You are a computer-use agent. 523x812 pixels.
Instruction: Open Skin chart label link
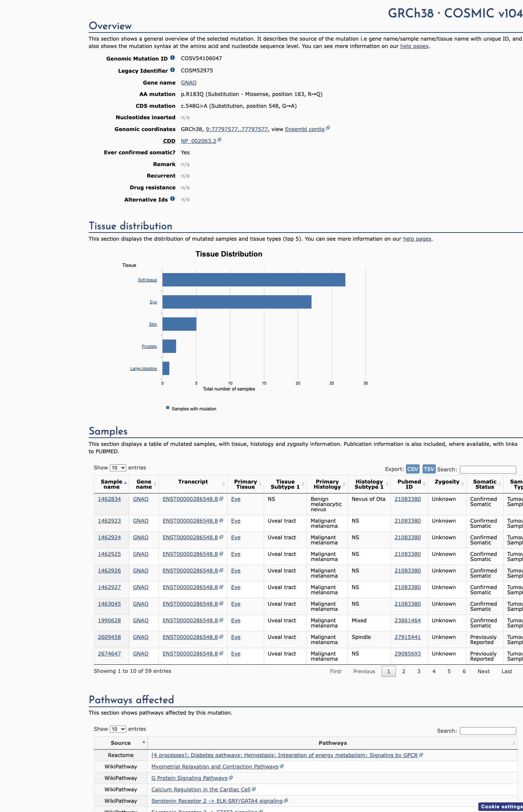tap(153, 324)
